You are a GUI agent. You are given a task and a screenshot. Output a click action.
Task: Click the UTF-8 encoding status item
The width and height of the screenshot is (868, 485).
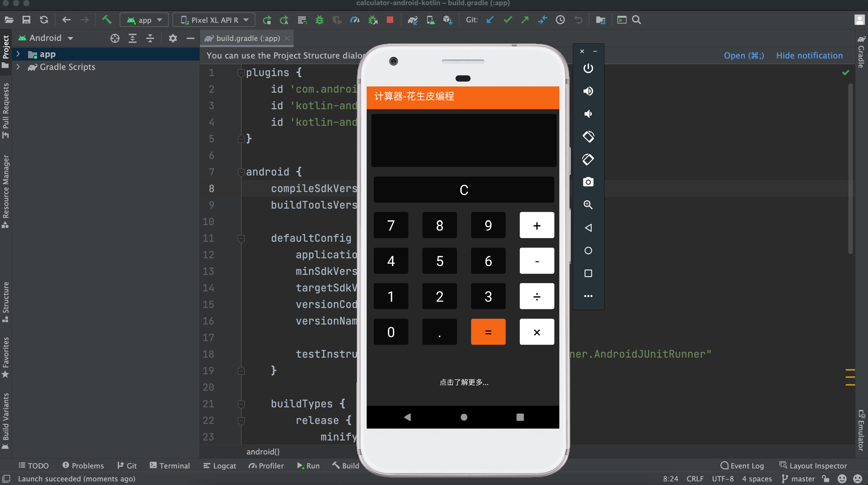coord(722,479)
